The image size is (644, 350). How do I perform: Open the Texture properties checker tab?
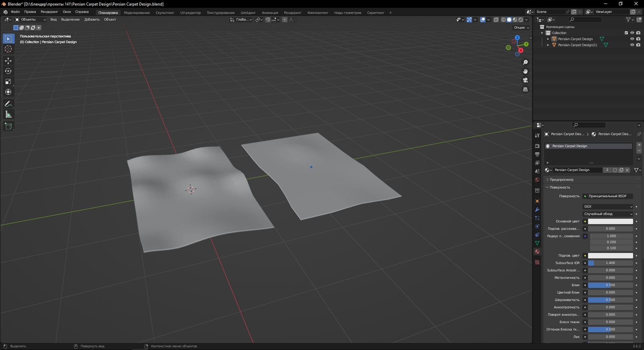537,262
